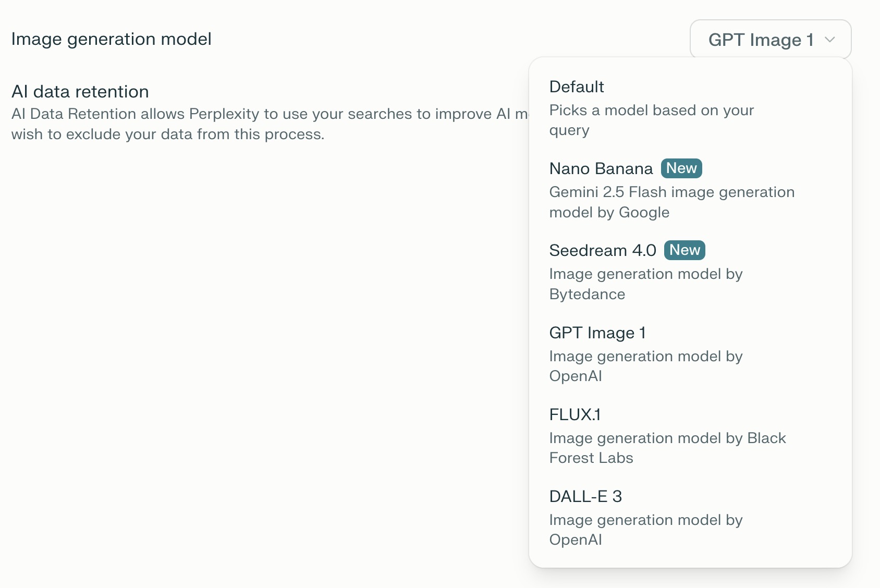Click the Gemini 2.5 Flash description text
This screenshot has height=588, width=880.
click(671, 202)
